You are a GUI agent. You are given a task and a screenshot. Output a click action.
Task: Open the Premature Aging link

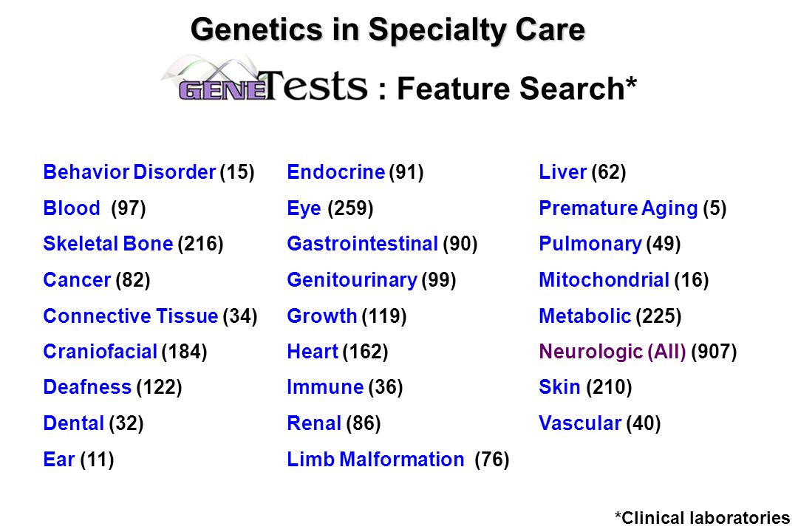(618, 208)
